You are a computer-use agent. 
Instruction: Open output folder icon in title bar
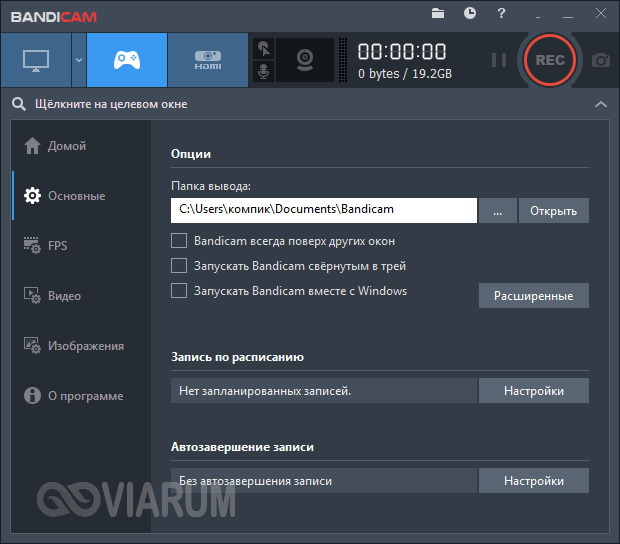point(438,13)
